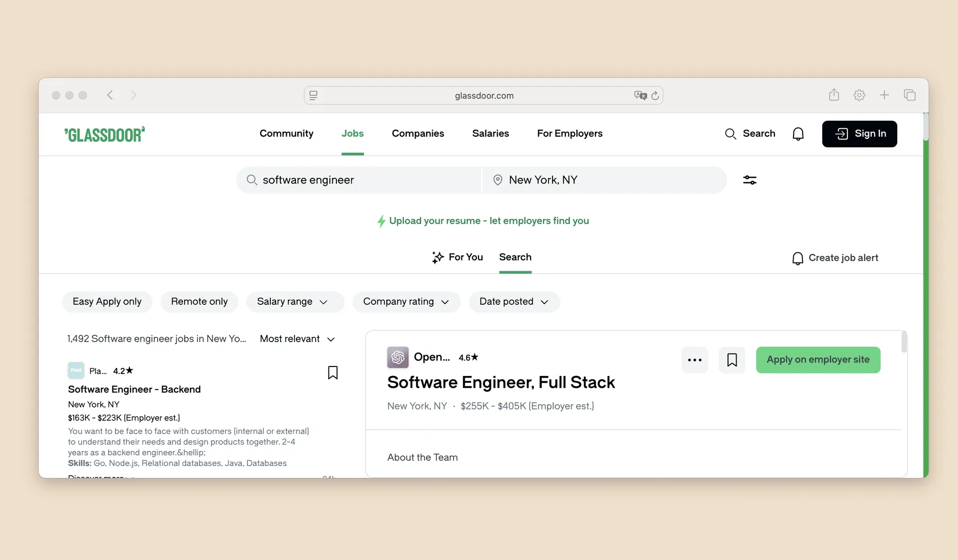This screenshot has height=560, width=958.
Task: Click the location pin icon
Action: click(x=498, y=180)
